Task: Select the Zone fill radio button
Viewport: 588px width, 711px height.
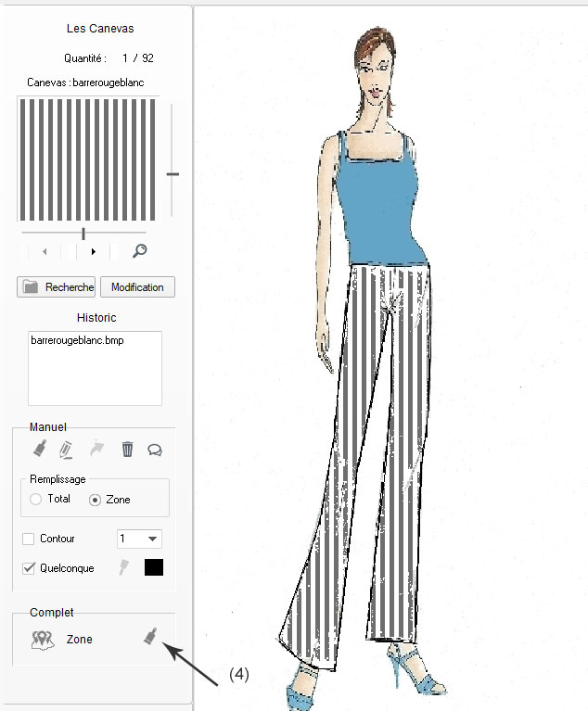Action: [x=95, y=500]
